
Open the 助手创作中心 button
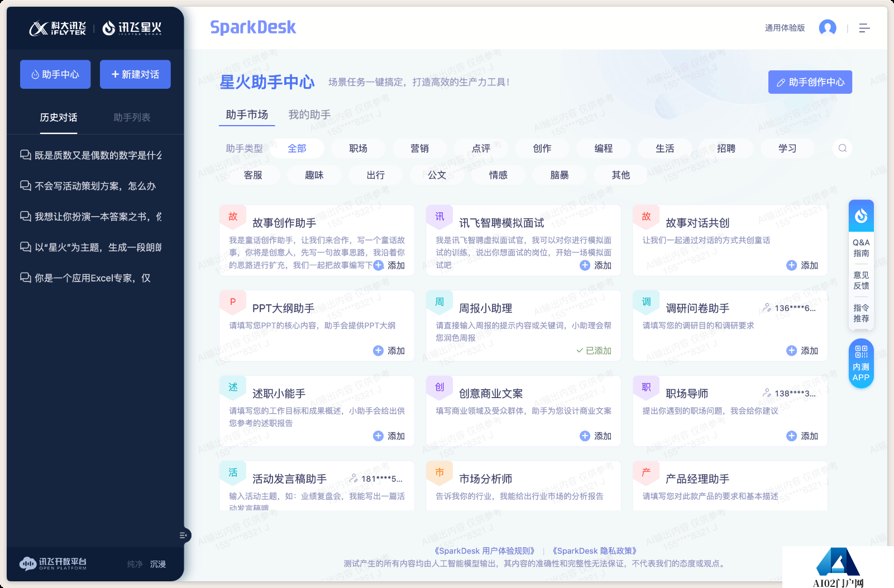click(x=810, y=82)
